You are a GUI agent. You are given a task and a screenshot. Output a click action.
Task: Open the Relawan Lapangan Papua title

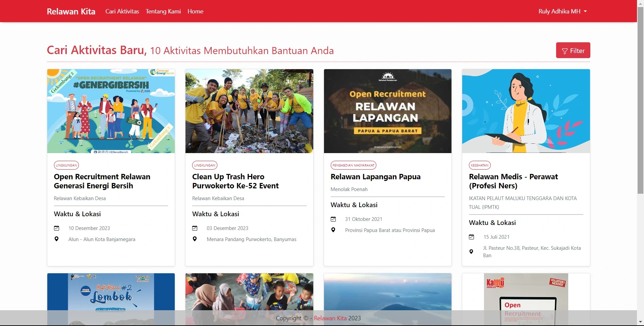click(376, 177)
